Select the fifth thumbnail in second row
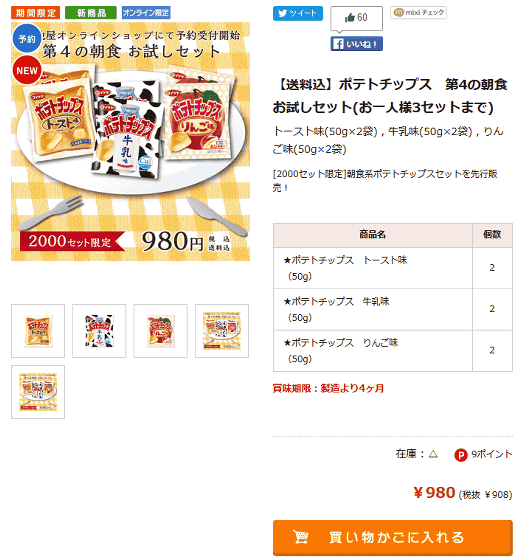This screenshot has height=560, width=521. [38, 392]
